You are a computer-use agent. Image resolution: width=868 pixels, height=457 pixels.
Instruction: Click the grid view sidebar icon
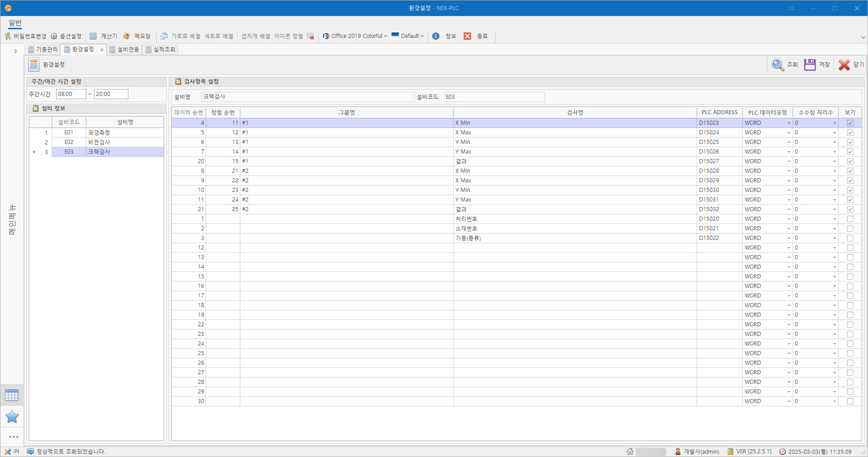coord(12,395)
